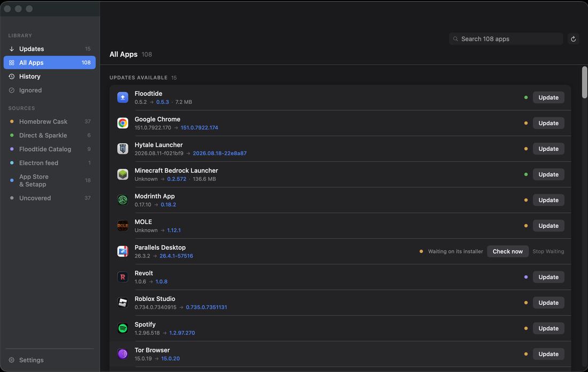The height and width of the screenshot is (372, 588).
Task: Click the History clock icon
Action: tap(12, 76)
